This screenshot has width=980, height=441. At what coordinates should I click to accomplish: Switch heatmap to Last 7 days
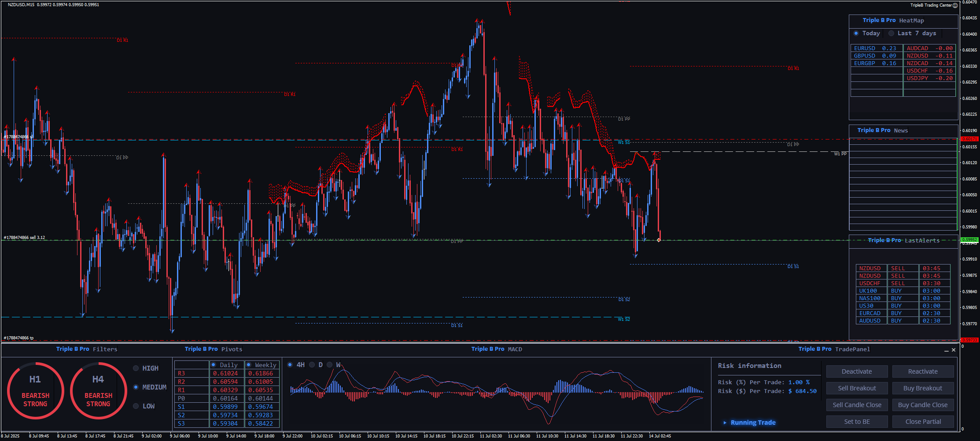click(x=892, y=33)
